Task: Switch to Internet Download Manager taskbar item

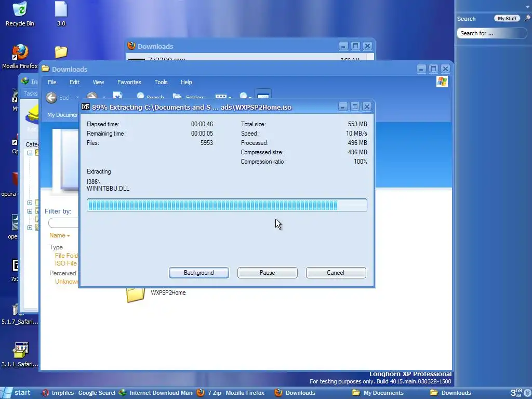Action: click(x=156, y=393)
